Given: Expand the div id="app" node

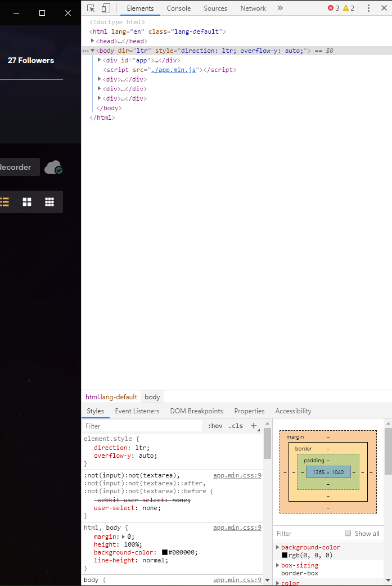Looking at the screenshot, I should [100, 60].
